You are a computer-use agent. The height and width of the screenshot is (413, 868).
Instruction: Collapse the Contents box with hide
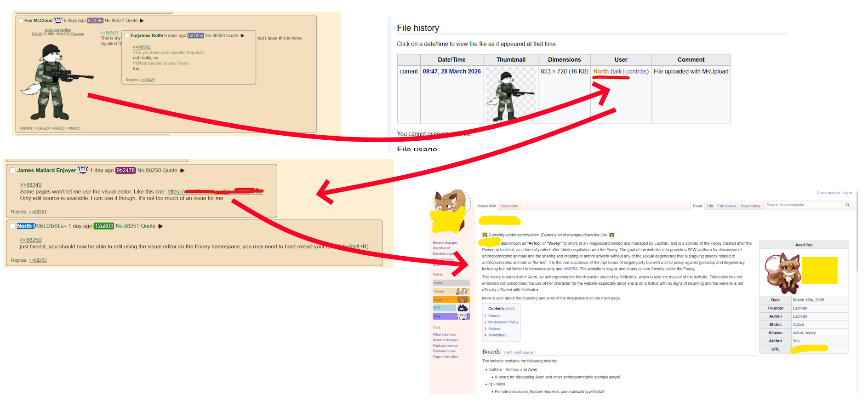coord(510,309)
